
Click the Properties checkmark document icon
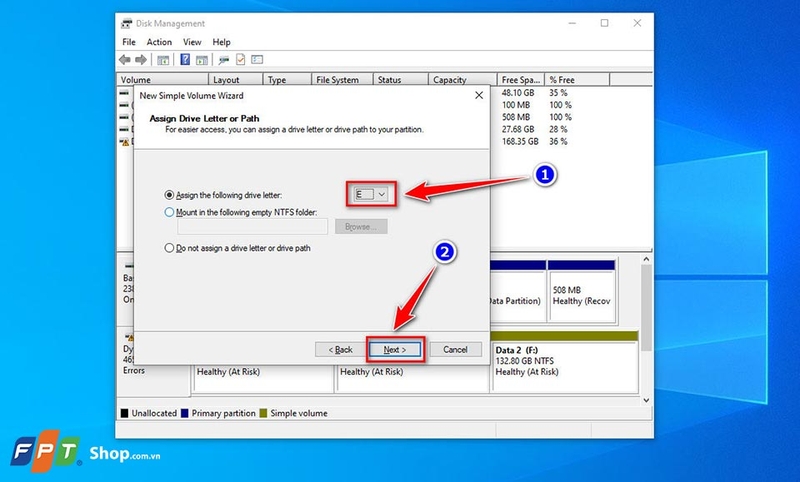click(240, 60)
